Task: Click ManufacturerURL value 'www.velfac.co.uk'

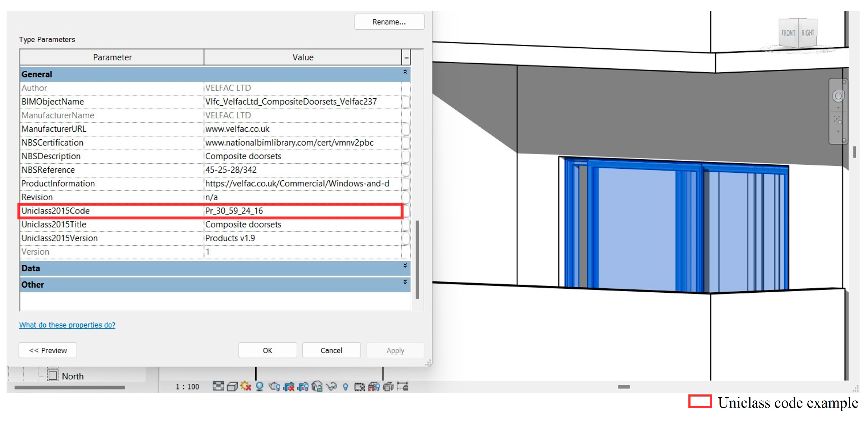Action: pos(237,129)
